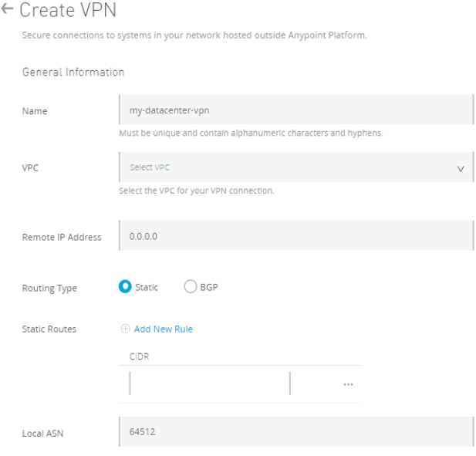
Task: Focus the Name field with my-datacenter-vpn
Action: coord(296,110)
